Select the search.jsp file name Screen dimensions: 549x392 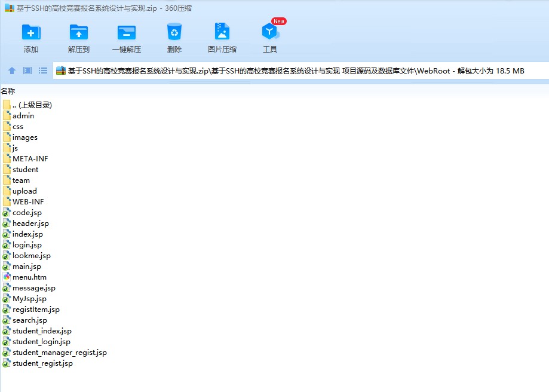pos(30,320)
